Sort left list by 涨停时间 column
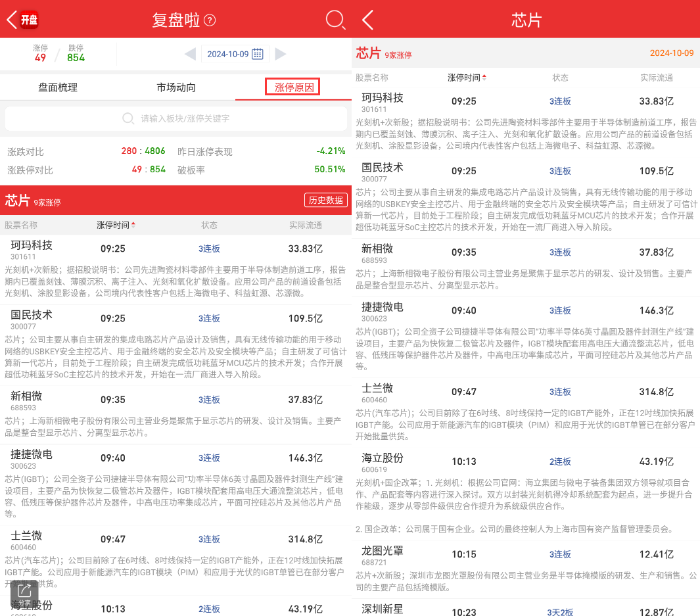Image resolution: width=700 pixels, height=616 pixels. click(x=116, y=225)
